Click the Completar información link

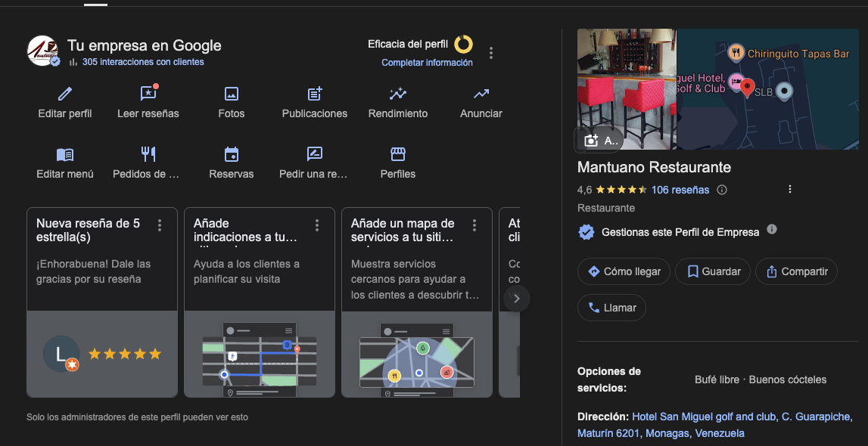click(427, 63)
